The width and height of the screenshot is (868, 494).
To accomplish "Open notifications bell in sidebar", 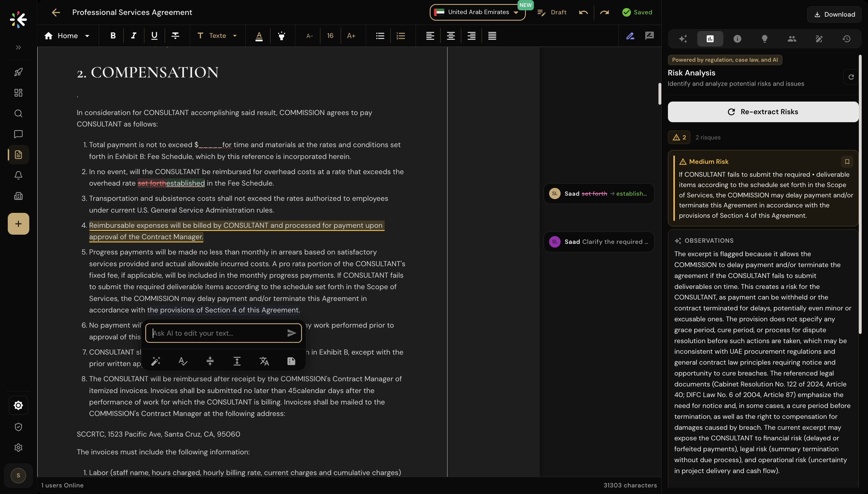I will (18, 175).
